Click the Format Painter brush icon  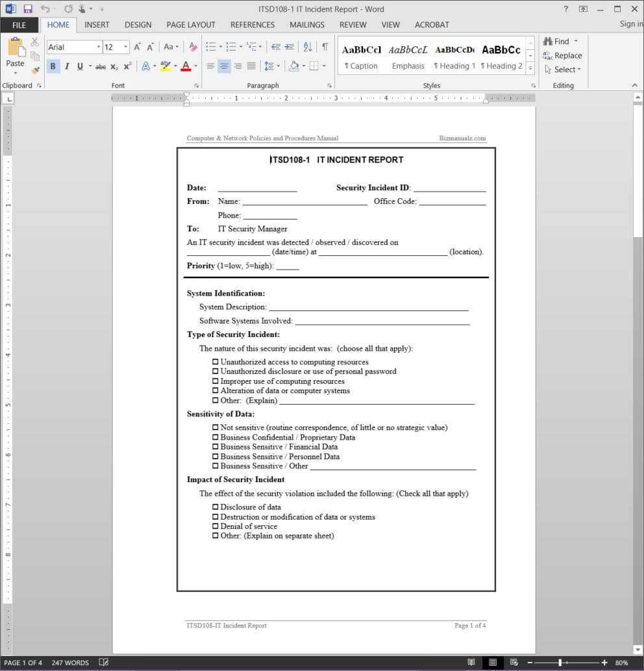(x=35, y=70)
